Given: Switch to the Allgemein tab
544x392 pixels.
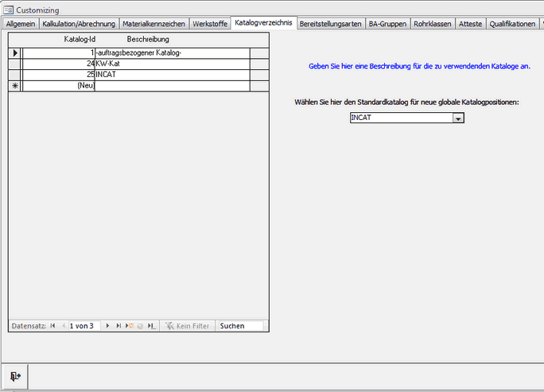Looking at the screenshot, I should [x=20, y=24].
